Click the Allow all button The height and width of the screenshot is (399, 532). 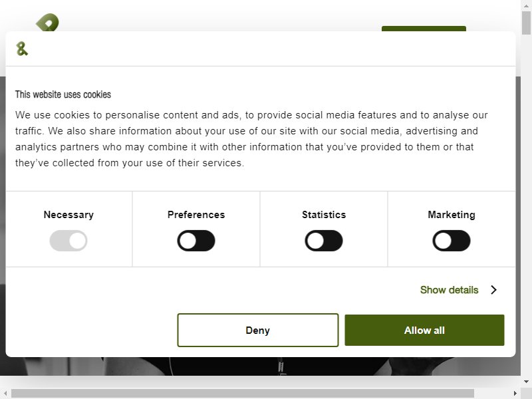[x=424, y=330]
